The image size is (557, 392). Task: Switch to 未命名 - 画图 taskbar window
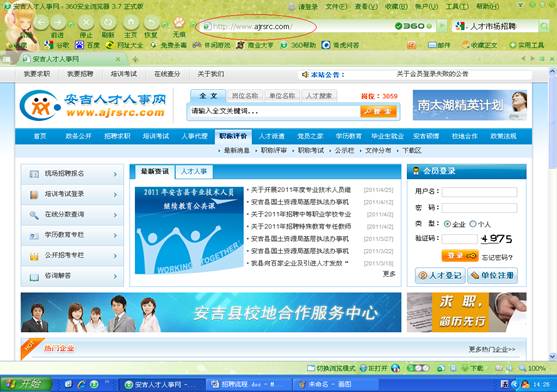tap(335, 385)
